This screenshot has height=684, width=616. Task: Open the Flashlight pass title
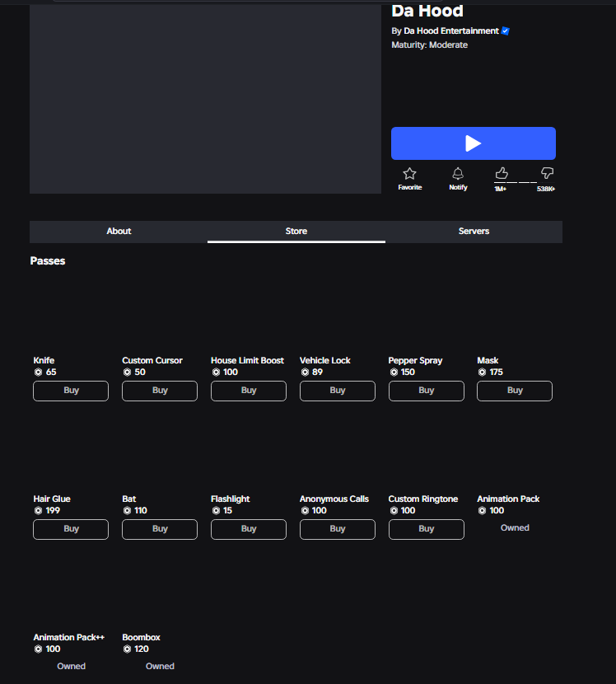(x=231, y=499)
